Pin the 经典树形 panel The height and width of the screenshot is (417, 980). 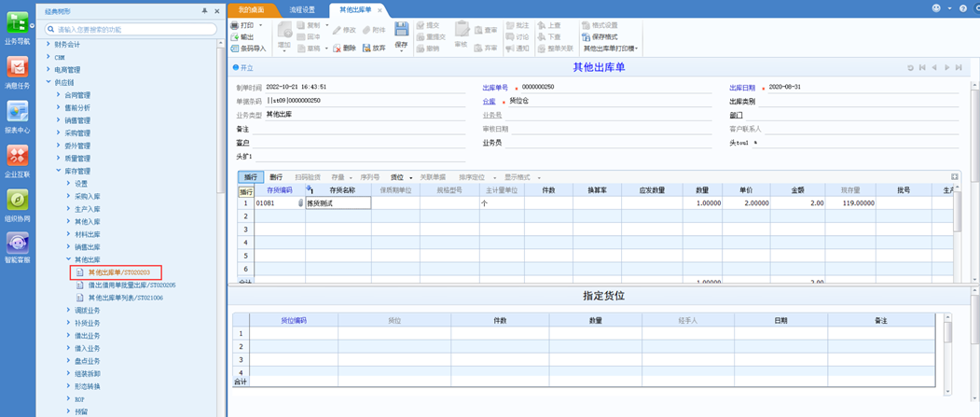(x=205, y=11)
